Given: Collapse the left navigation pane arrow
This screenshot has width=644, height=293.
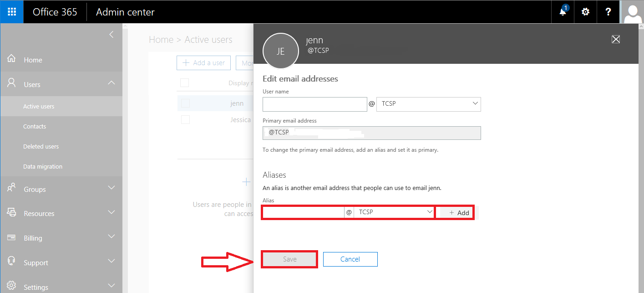Looking at the screenshot, I should (x=112, y=35).
